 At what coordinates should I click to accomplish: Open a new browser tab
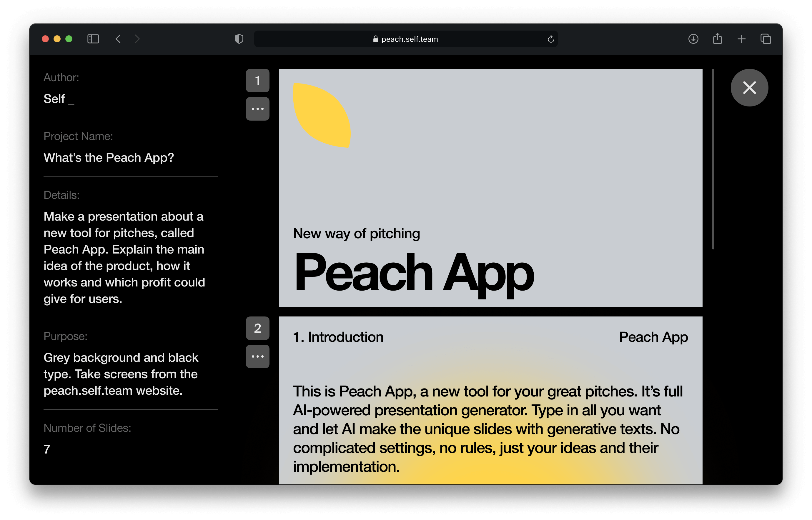tap(742, 39)
